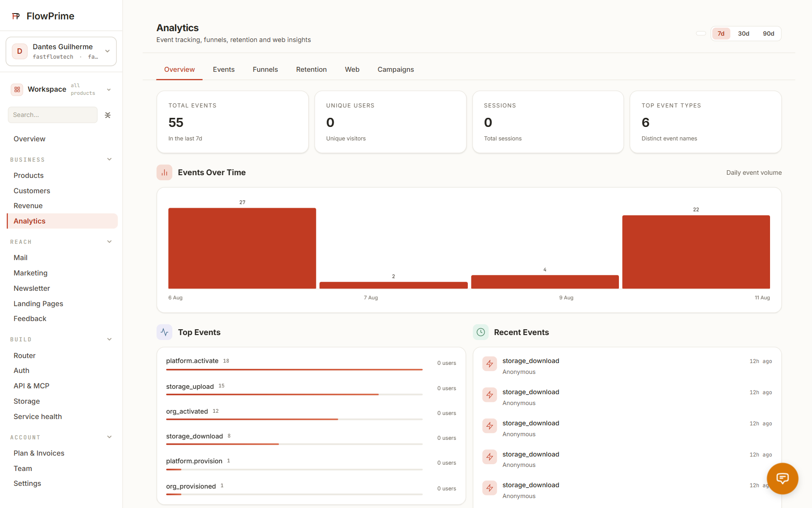Collapse the BUSINESS sidebar section

[109, 159]
